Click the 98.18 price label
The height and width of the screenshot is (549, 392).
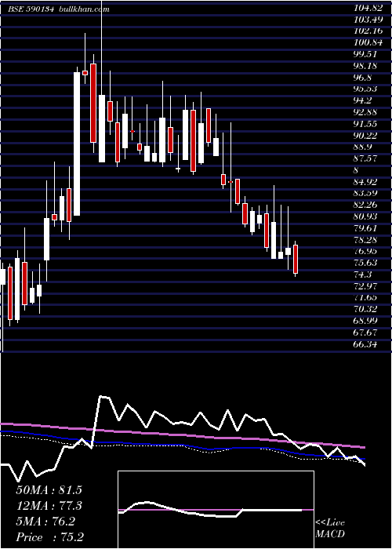(x=365, y=65)
